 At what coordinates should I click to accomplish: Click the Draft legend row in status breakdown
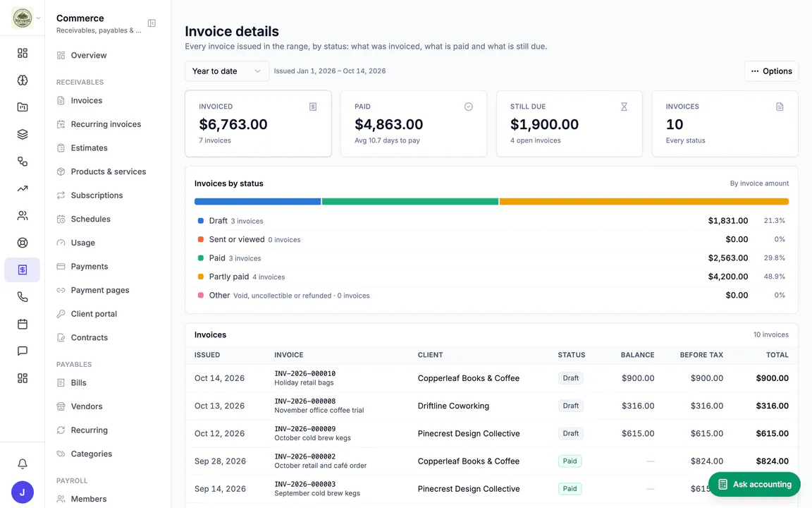[x=491, y=221]
